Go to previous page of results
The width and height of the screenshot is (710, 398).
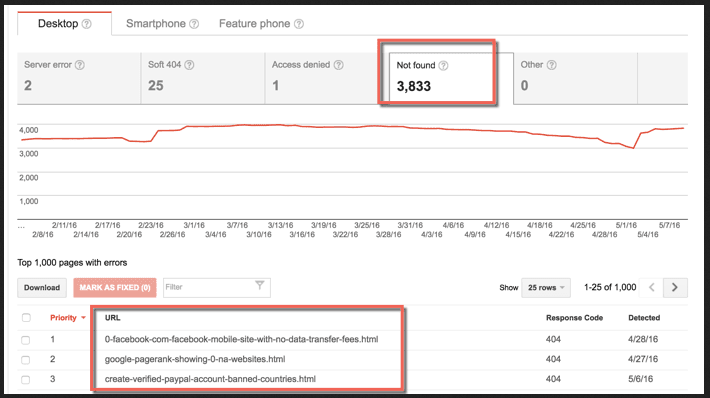(x=652, y=288)
